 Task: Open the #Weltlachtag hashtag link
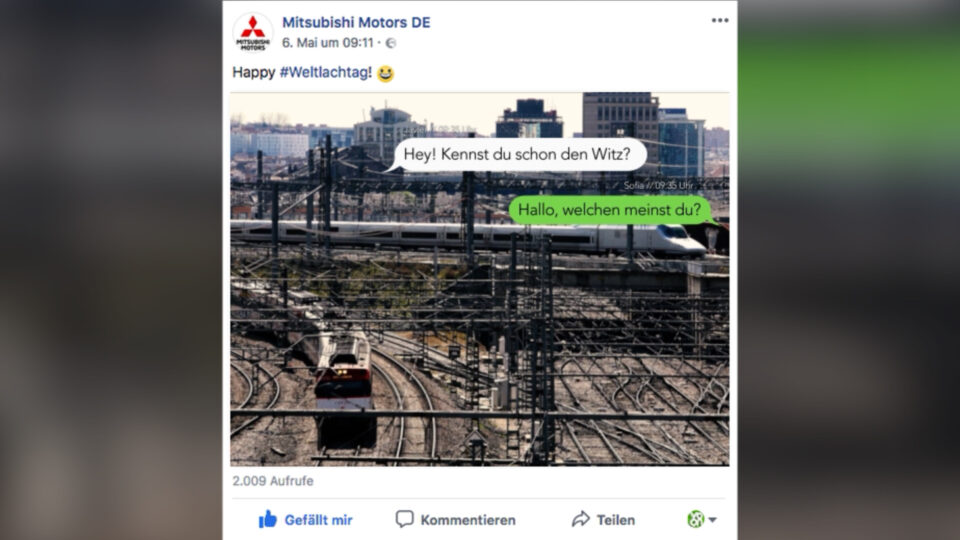coord(325,72)
